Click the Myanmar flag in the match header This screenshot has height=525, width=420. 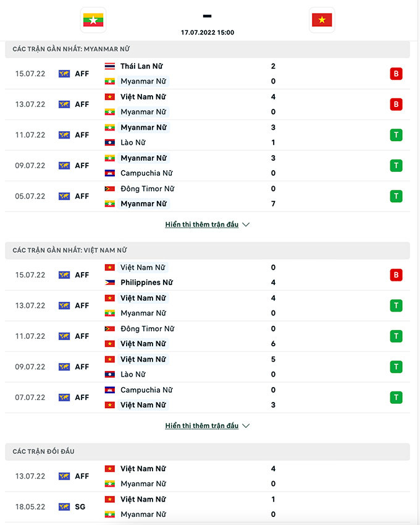tap(93, 20)
